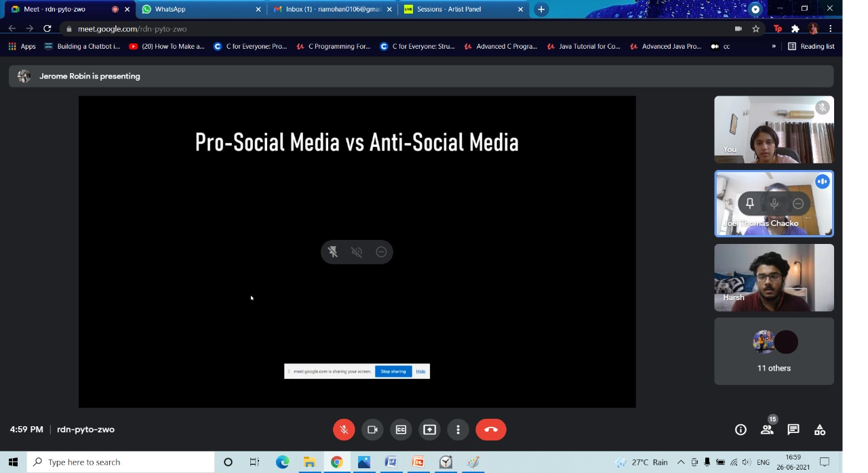Image resolution: width=868 pixels, height=473 pixels.
Task: Toggle the camera button off
Action: (372, 430)
